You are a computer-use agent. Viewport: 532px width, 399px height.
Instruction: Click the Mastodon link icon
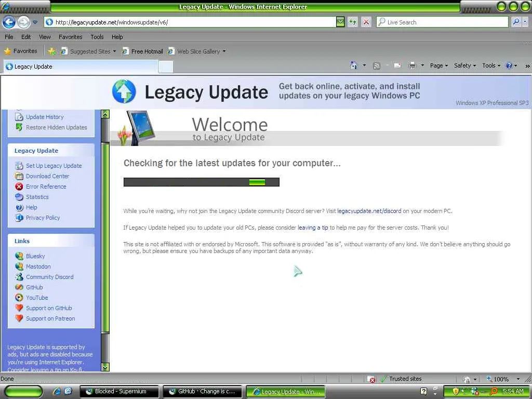click(19, 267)
